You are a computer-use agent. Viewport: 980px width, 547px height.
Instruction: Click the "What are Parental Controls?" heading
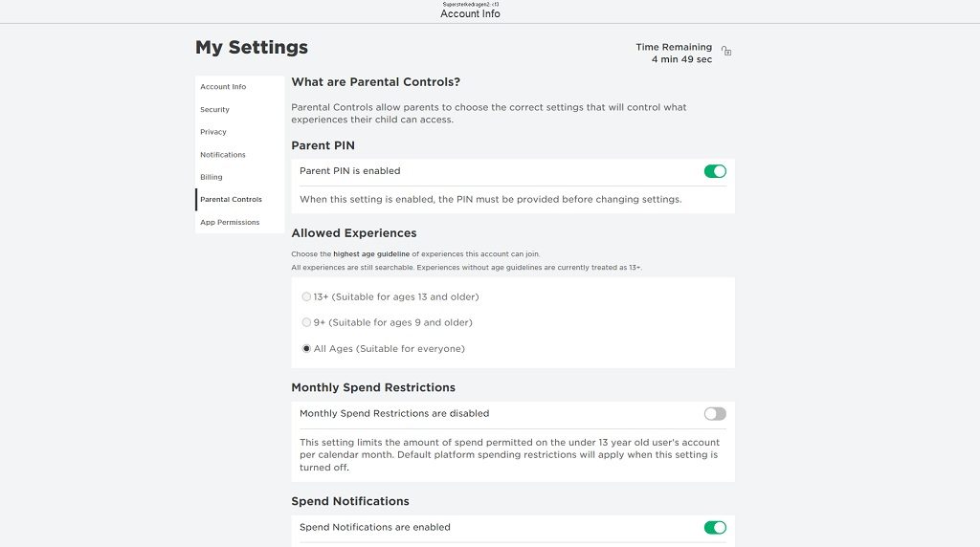(x=376, y=82)
